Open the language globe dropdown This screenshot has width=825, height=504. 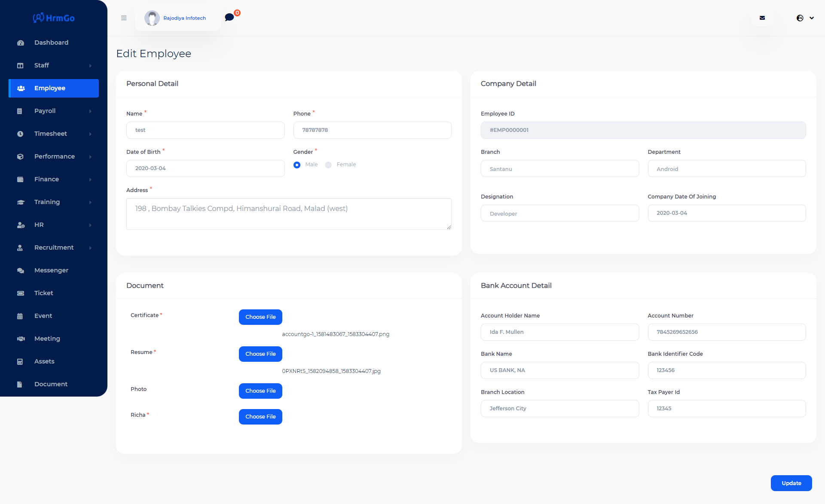pos(805,18)
